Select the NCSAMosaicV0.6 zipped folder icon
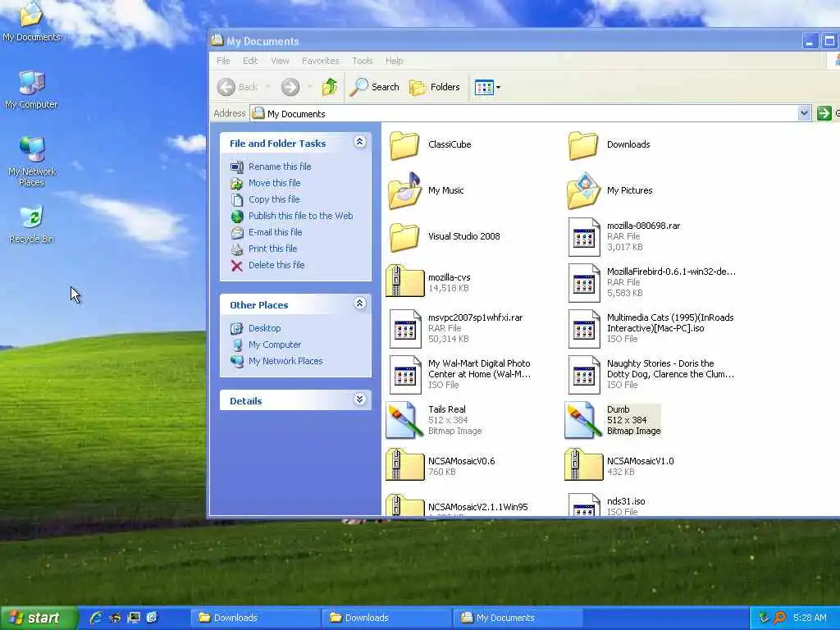The image size is (840, 630). point(405,464)
